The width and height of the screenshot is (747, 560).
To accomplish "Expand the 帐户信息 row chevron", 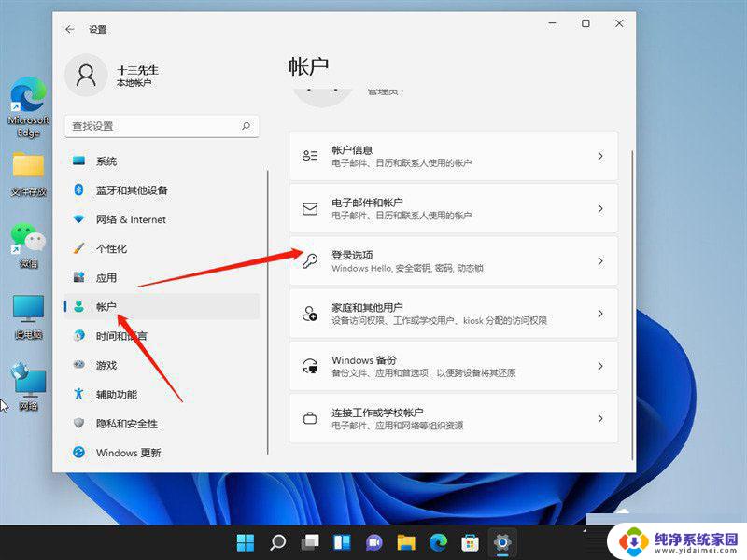I will click(x=600, y=156).
